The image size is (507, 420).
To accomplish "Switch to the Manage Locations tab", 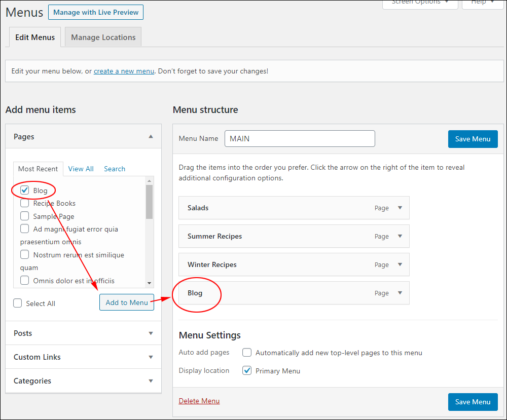I will coord(103,37).
